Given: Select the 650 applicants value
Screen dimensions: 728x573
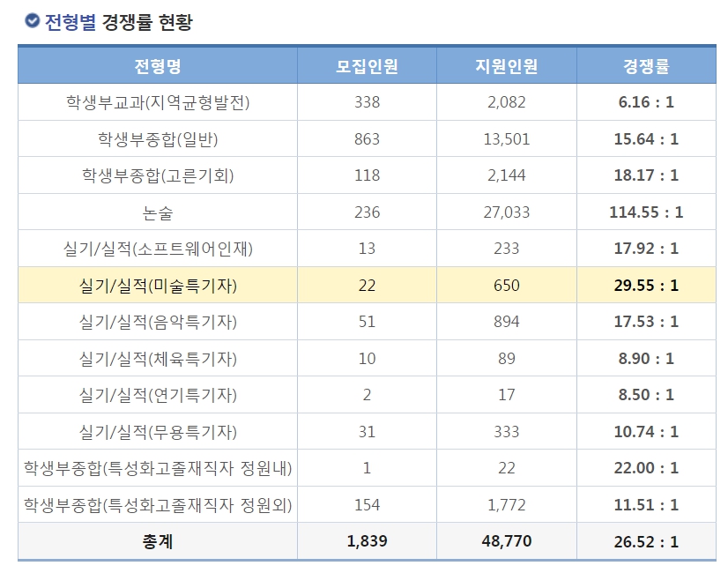Looking at the screenshot, I should tap(507, 285).
